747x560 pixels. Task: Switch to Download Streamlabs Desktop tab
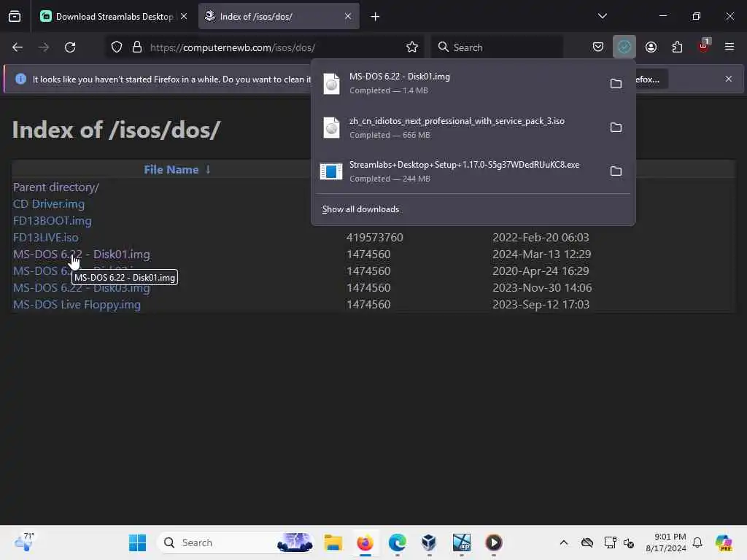pos(115,17)
